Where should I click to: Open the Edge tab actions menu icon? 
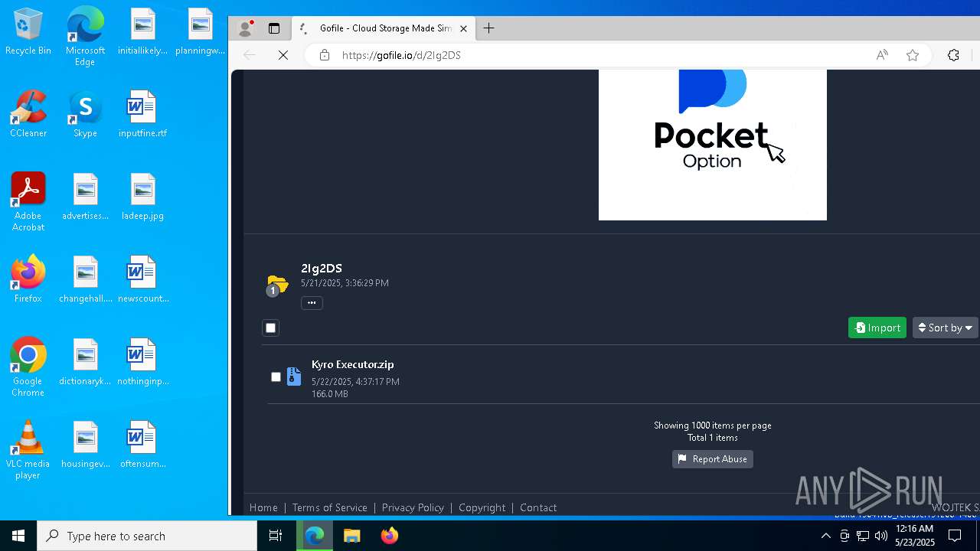click(273, 28)
